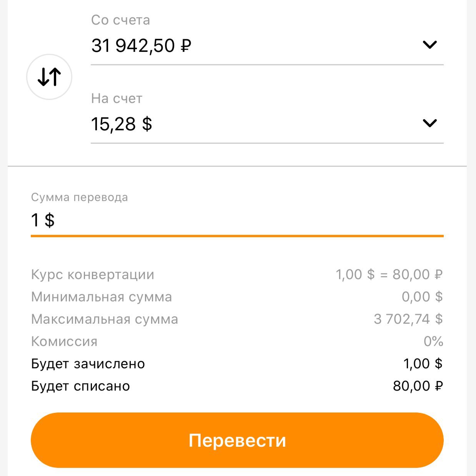This screenshot has height=476, width=476.
Task: Tap the "Максимальная сумма" label
Action: click(x=105, y=319)
